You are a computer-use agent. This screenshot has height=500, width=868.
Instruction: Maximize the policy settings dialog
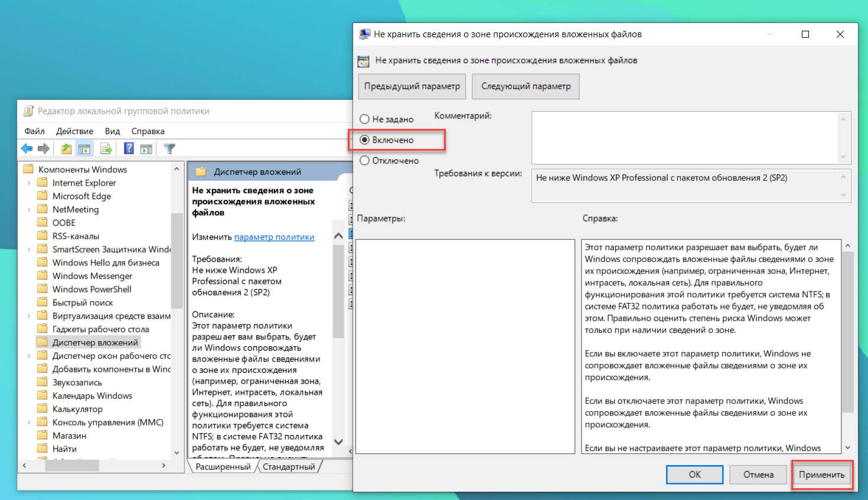pyautogui.click(x=805, y=34)
